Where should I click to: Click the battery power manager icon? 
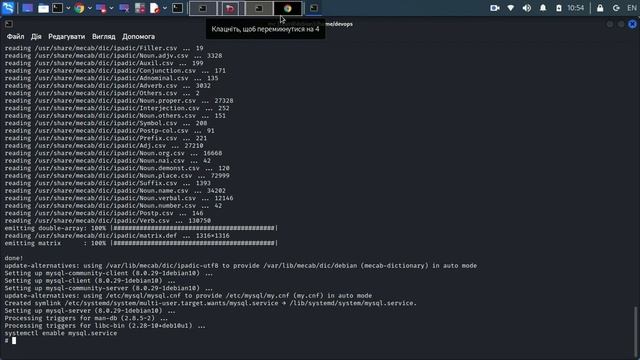point(559,8)
